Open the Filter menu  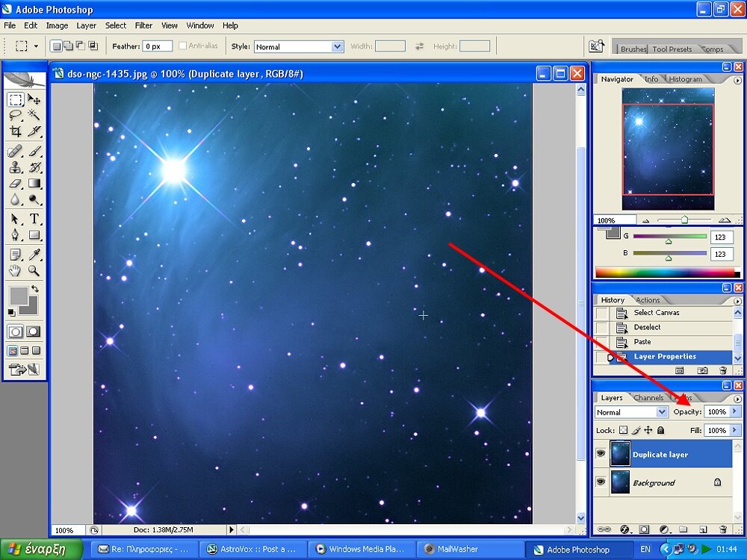(143, 25)
